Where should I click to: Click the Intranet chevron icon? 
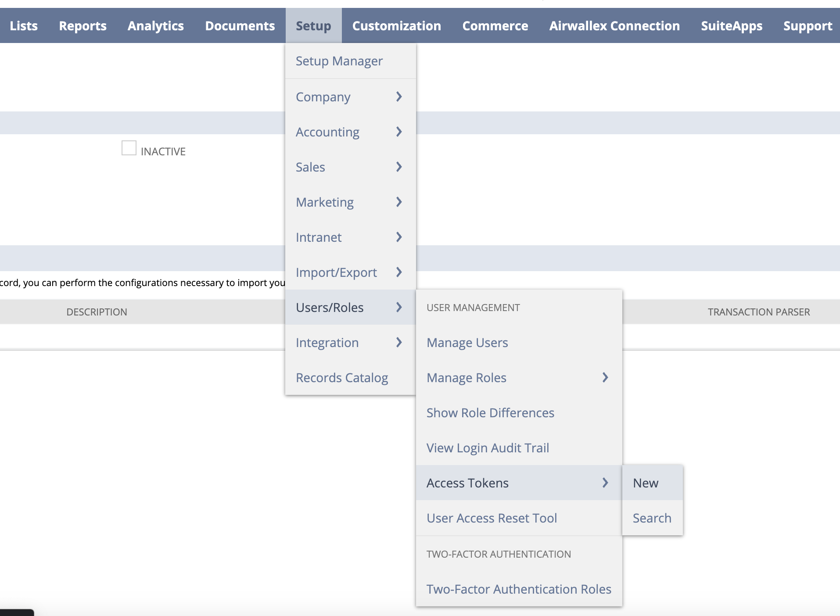[398, 237]
